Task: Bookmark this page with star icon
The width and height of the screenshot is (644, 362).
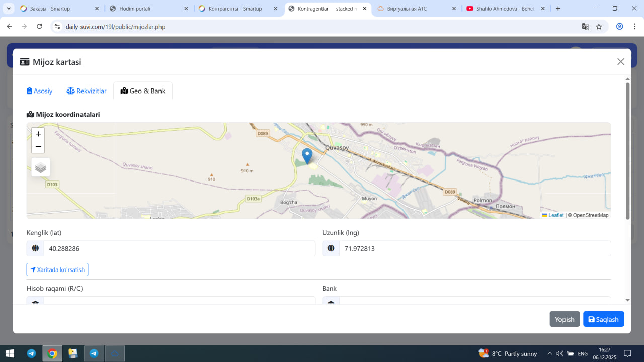Action: point(599,27)
